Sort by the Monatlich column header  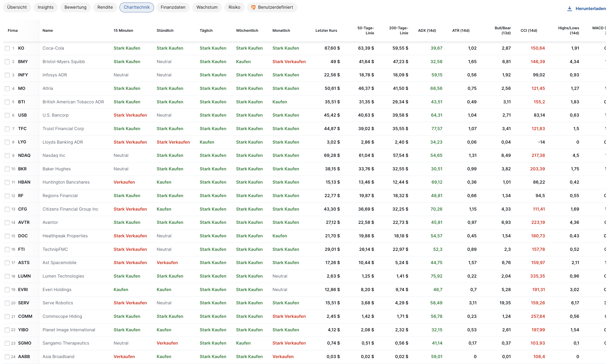click(x=281, y=30)
